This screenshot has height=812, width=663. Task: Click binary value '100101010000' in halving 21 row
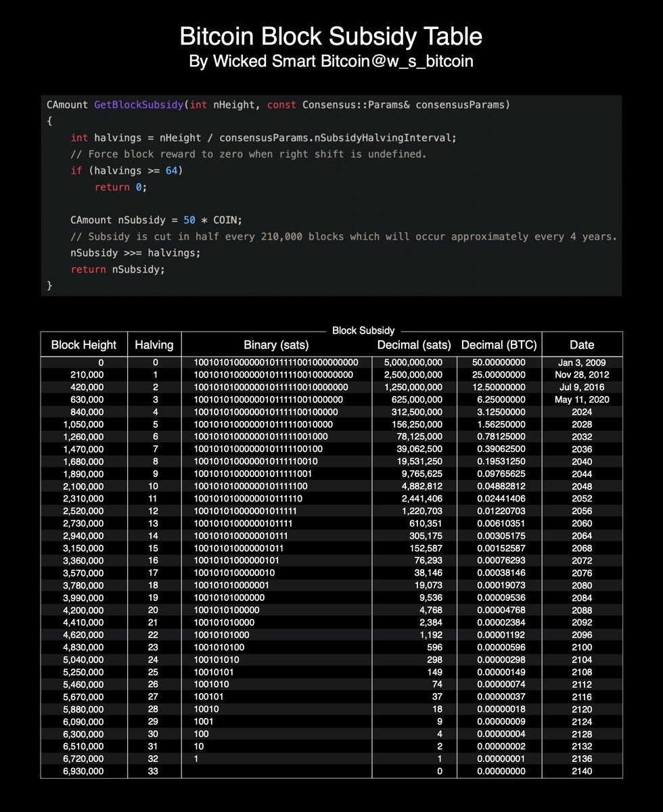225,623
